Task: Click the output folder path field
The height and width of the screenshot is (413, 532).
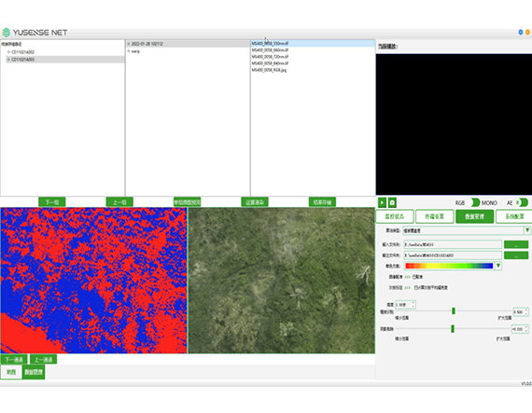Action: point(453,255)
